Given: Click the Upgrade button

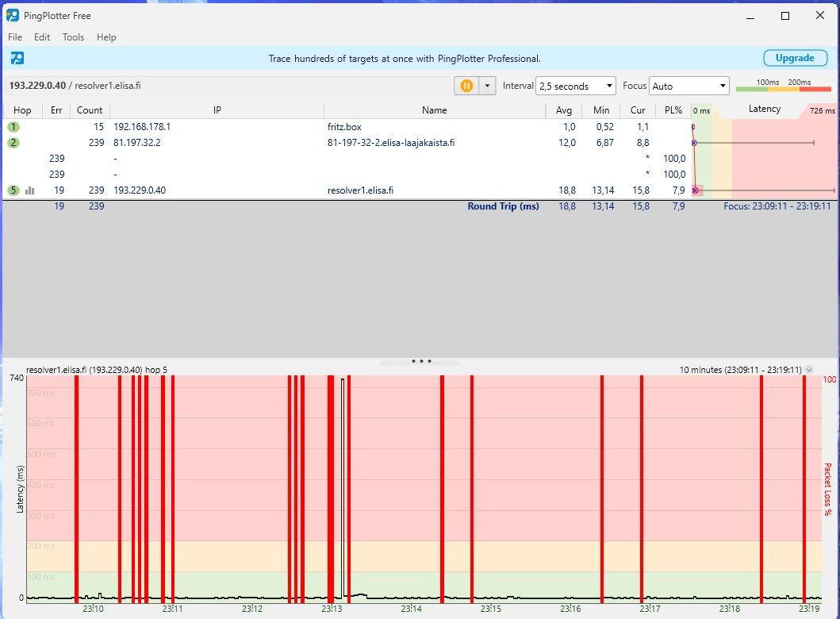Looking at the screenshot, I should click(795, 58).
